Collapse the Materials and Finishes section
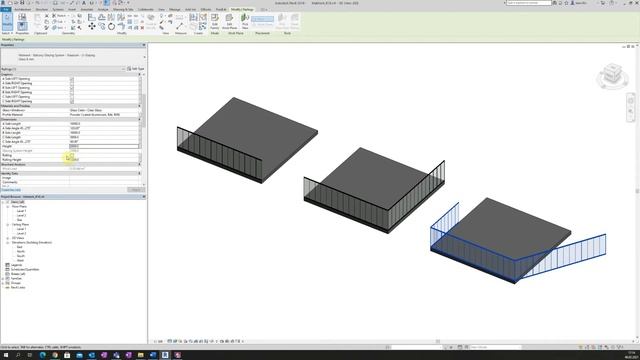 pyautogui.click(x=140, y=106)
